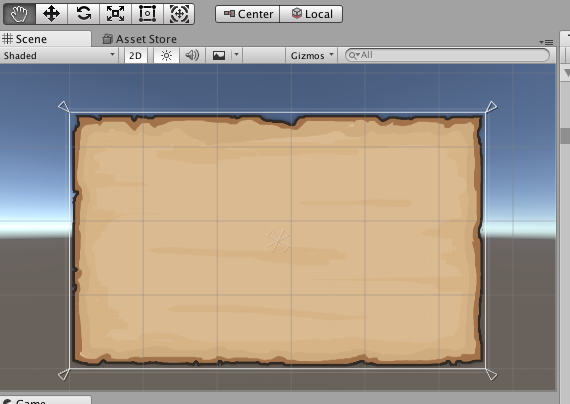
Task: Select the Hand tool
Action: pos(19,14)
